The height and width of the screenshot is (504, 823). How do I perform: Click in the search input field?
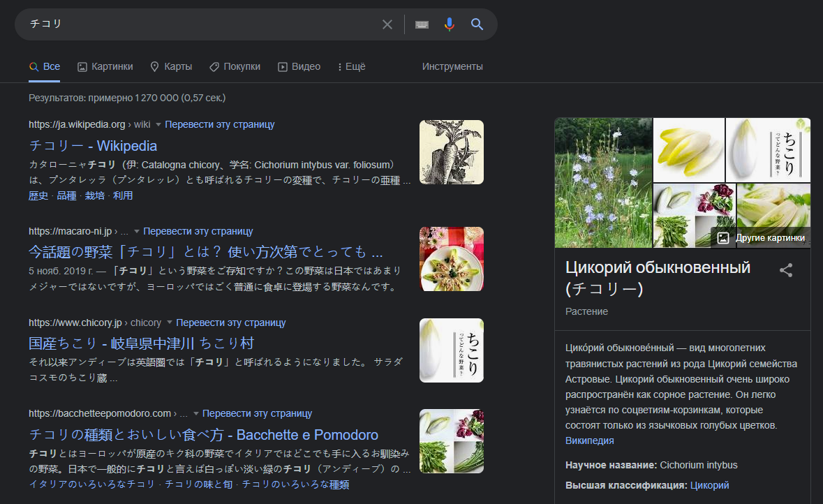click(x=195, y=24)
